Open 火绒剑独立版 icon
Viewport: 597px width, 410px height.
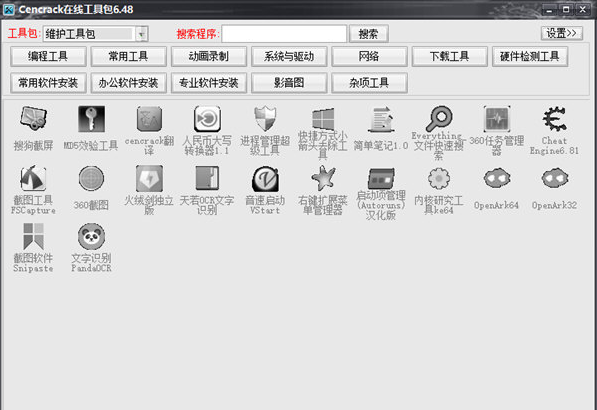[x=149, y=178]
